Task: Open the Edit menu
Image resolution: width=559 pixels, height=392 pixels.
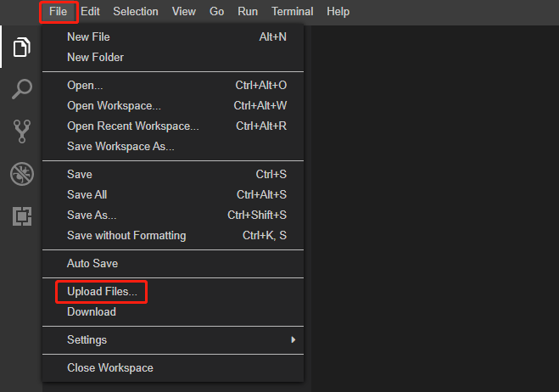Action: [90, 12]
